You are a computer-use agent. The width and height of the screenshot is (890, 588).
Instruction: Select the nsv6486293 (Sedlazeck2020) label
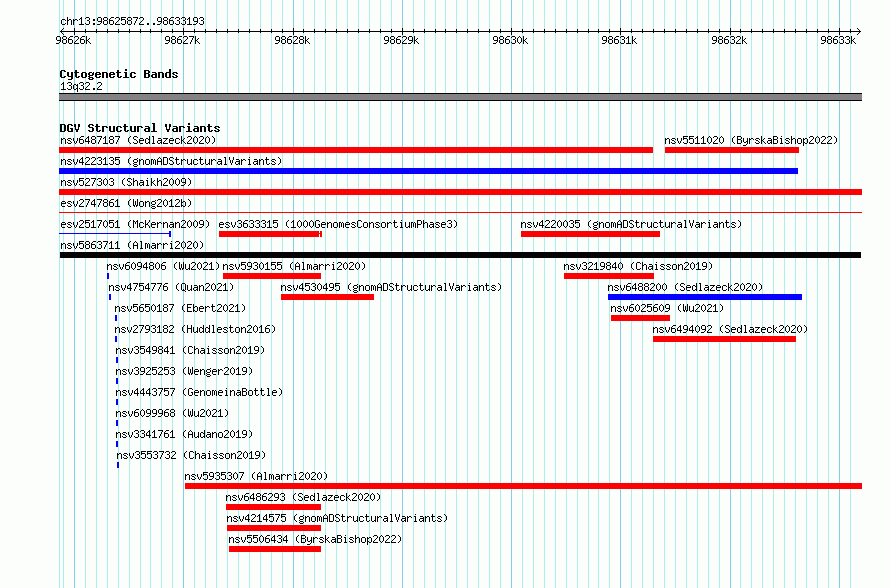(x=303, y=497)
